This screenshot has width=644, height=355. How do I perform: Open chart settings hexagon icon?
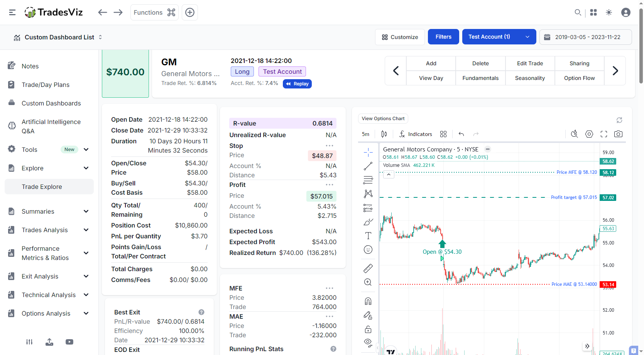(x=589, y=134)
